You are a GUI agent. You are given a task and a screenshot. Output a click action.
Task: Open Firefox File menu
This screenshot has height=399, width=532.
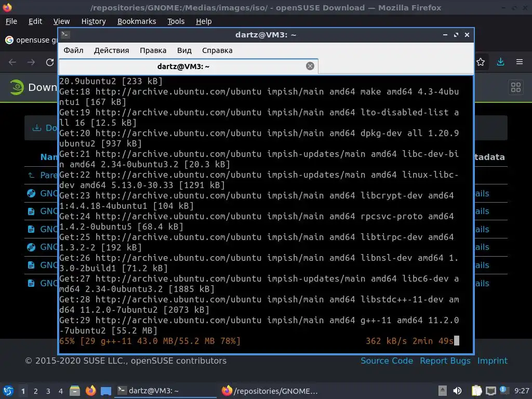tap(11, 21)
